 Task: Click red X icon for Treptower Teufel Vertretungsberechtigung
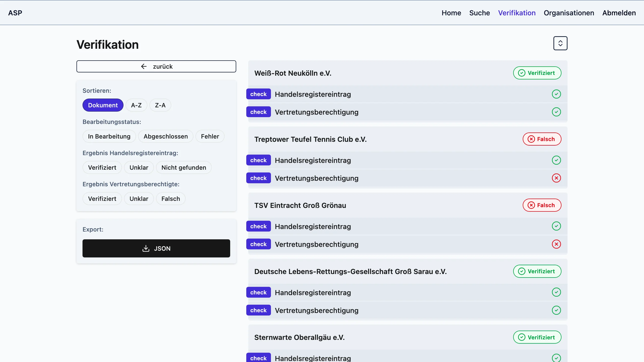[556, 178]
